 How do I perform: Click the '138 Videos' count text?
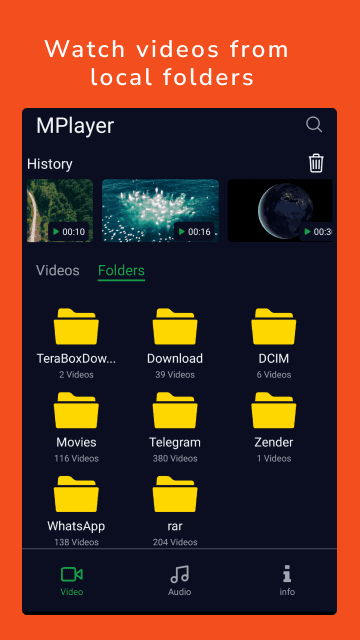pyautogui.click(x=76, y=542)
